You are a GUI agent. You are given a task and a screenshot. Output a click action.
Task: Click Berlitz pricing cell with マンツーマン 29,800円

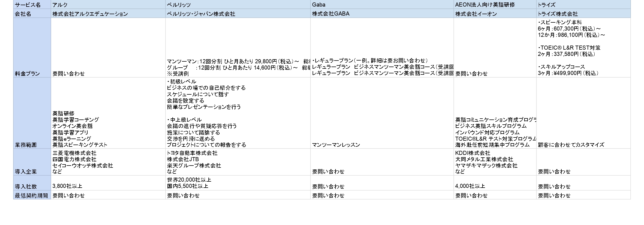238,48
